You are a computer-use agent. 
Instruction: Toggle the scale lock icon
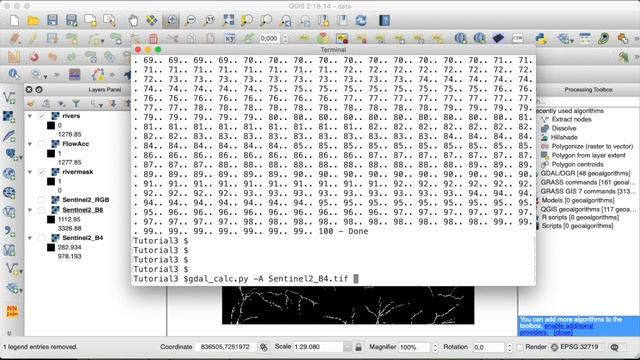pyautogui.click(x=358, y=347)
